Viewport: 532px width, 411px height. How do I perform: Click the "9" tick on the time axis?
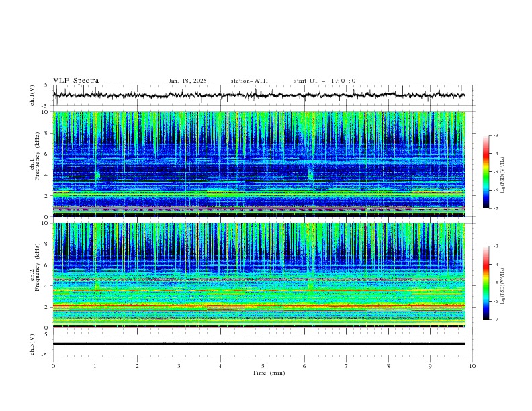coord(430,366)
